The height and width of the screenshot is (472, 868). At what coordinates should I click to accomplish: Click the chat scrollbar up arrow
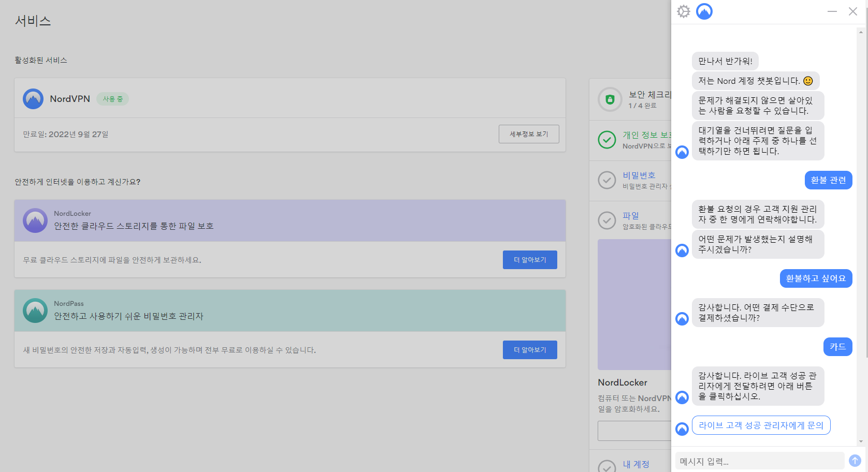pos(861,32)
